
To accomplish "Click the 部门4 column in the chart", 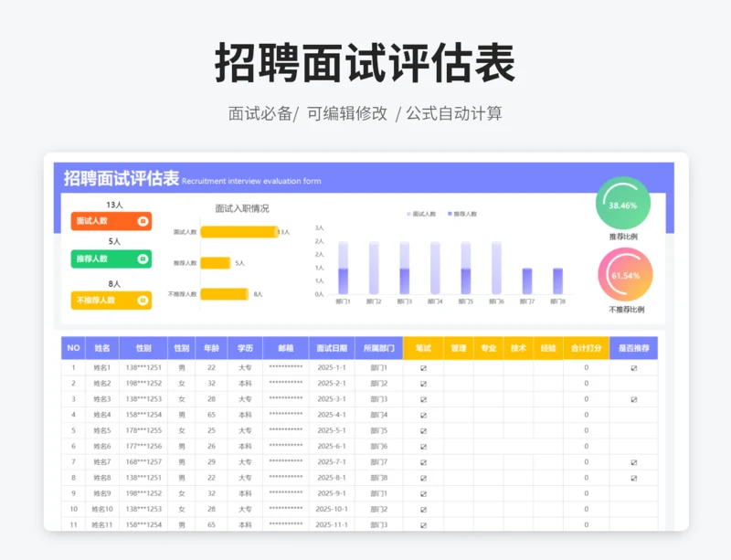I will 435,268.
